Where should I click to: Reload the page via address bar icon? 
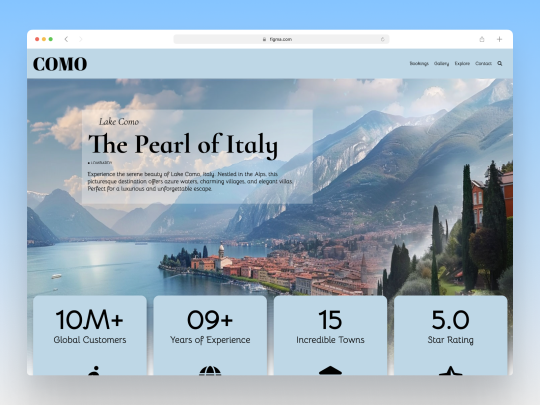pyautogui.click(x=382, y=39)
